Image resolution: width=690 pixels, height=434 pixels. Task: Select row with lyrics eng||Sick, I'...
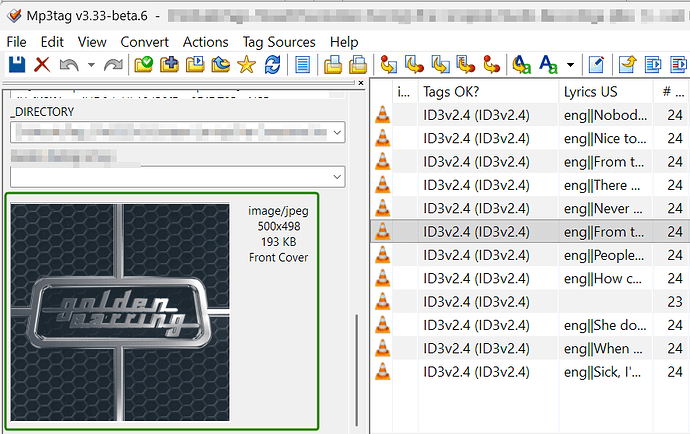click(x=530, y=372)
